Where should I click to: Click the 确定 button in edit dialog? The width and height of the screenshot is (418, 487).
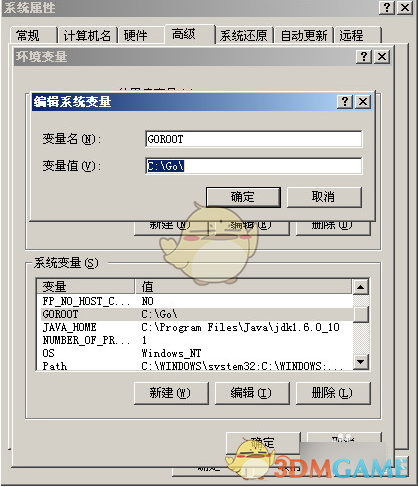[x=243, y=197]
